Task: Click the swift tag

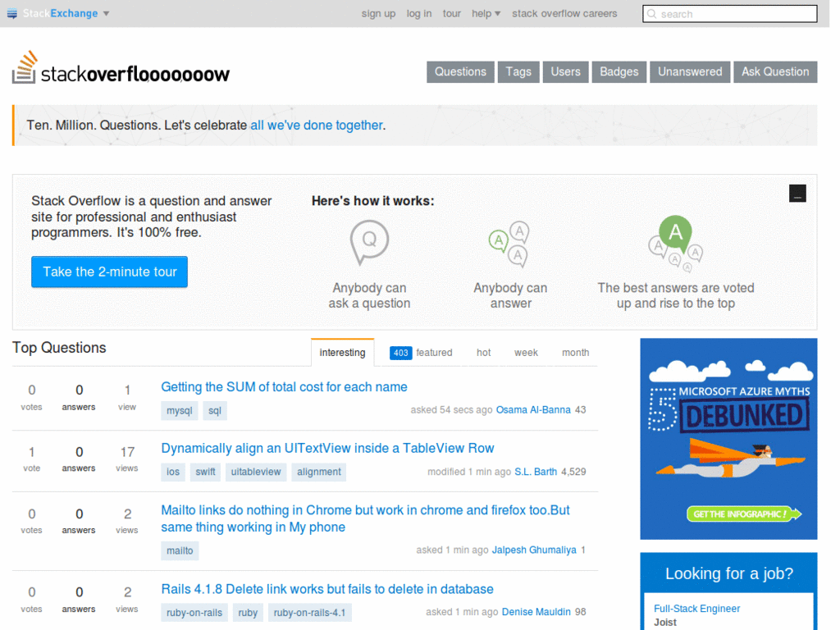Action: 205,472
